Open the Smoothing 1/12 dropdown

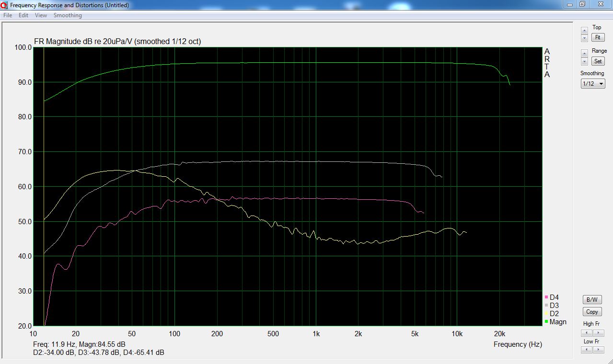point(593,84)
